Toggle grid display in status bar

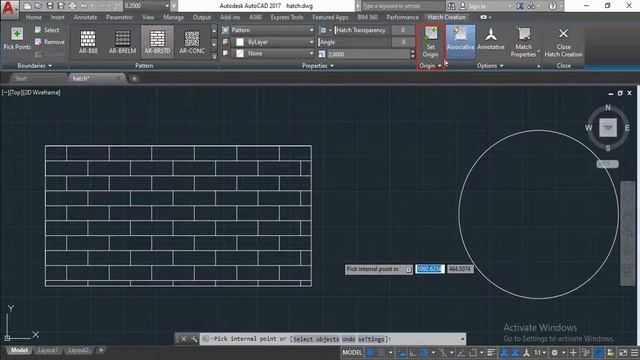[x=371, y=352]
